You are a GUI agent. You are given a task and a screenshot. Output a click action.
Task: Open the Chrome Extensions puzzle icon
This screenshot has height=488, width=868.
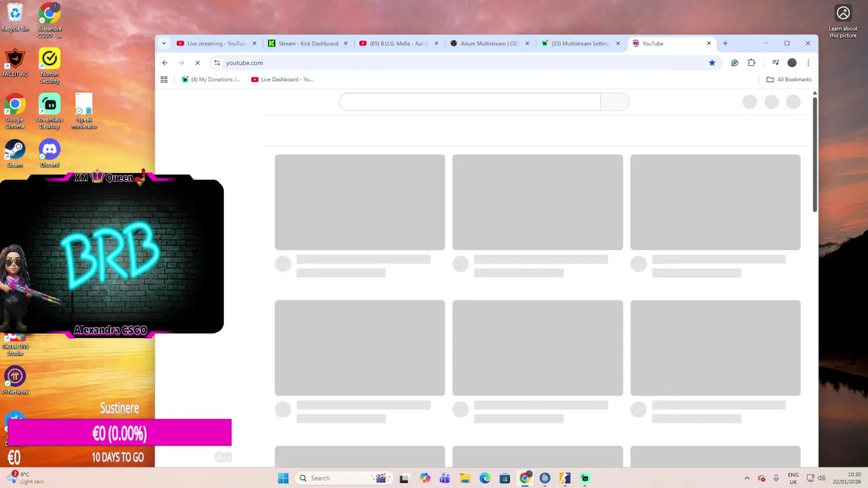point(751,62)
